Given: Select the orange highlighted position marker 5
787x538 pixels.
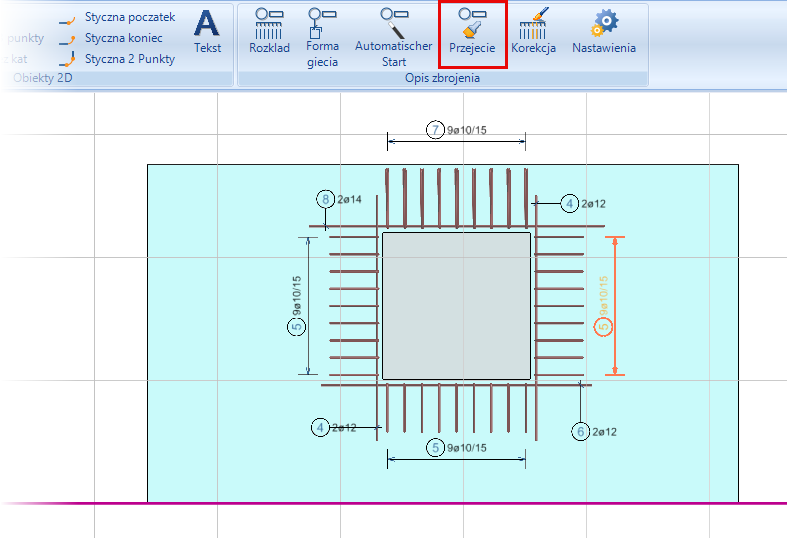Looking at the screenshot, I should (602, 327).
